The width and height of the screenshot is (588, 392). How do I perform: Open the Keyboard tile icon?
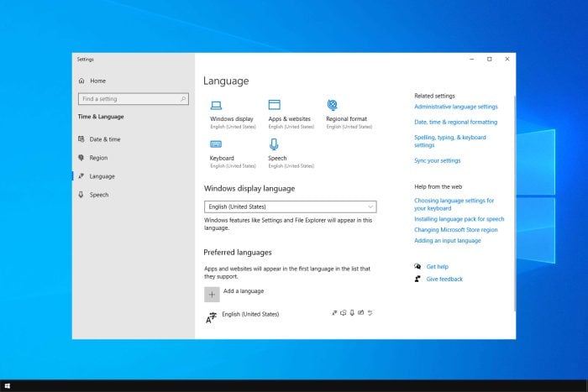[216, 144]
